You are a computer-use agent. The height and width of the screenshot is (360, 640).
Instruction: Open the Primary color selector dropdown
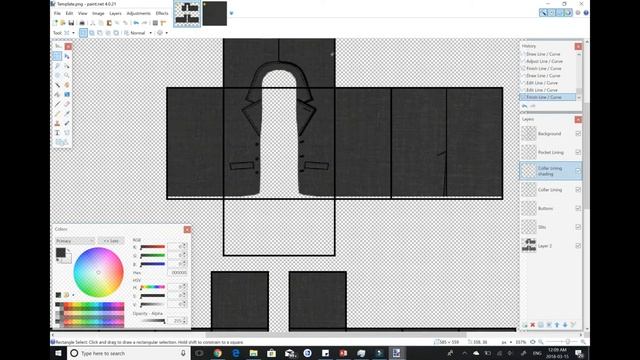(75, 241)
